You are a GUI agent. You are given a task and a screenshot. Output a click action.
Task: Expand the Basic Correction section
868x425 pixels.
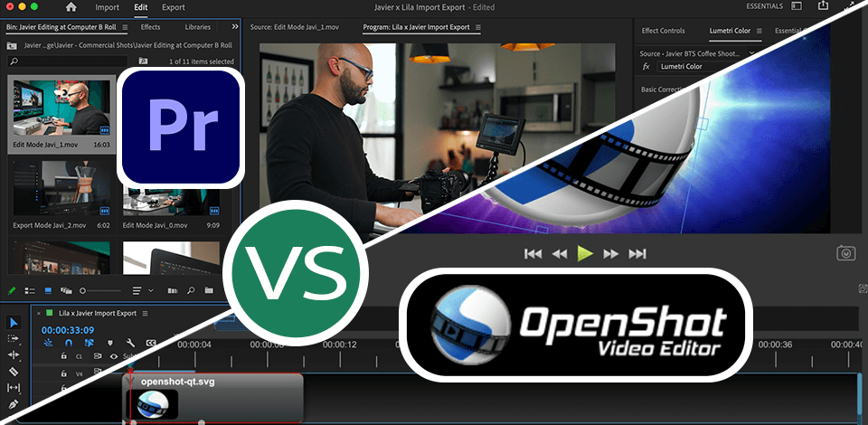click(664, 90)
